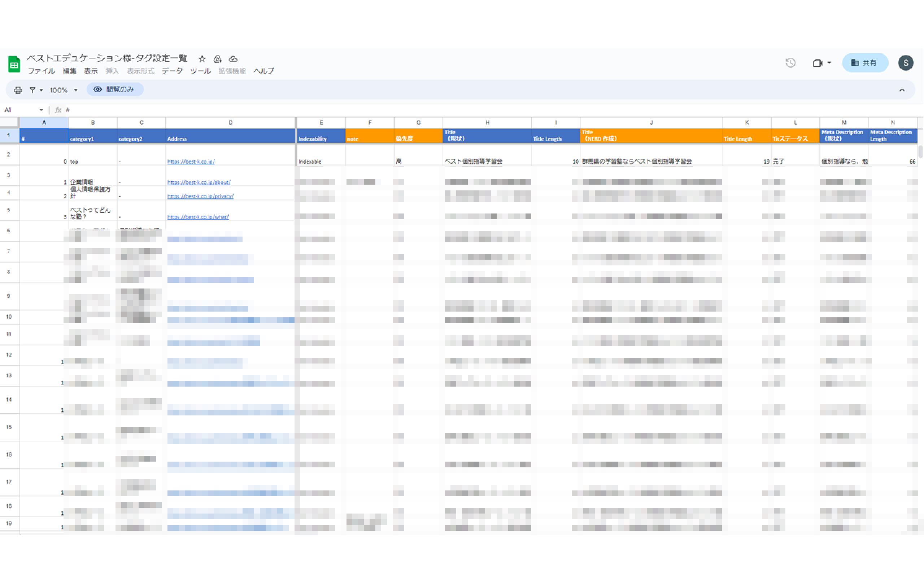Open the S account avatar
Image resolution: width=924 pixels, height=577 pixels.
(x=905, y=63)
